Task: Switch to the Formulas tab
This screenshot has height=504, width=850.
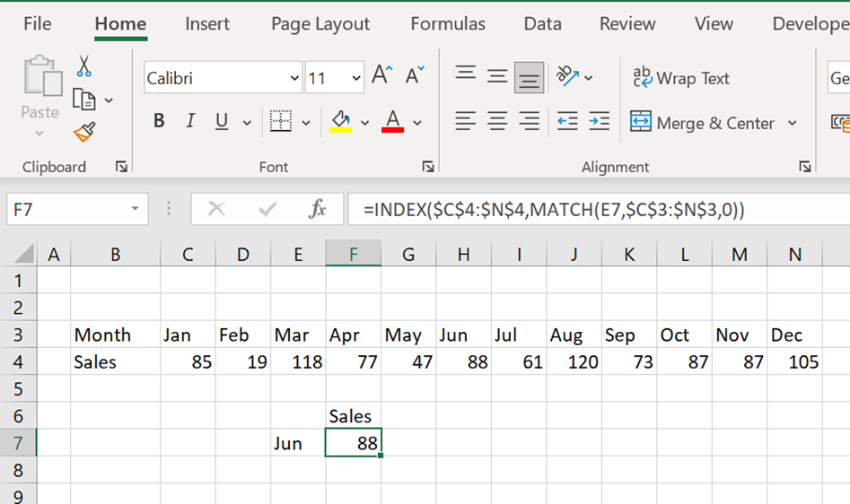Action: coord(448,24)
